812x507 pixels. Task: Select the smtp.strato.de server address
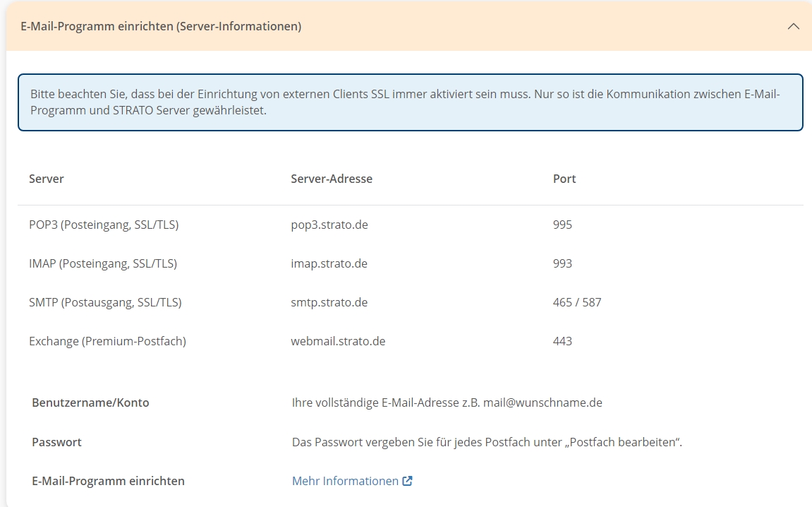(329, 302)
